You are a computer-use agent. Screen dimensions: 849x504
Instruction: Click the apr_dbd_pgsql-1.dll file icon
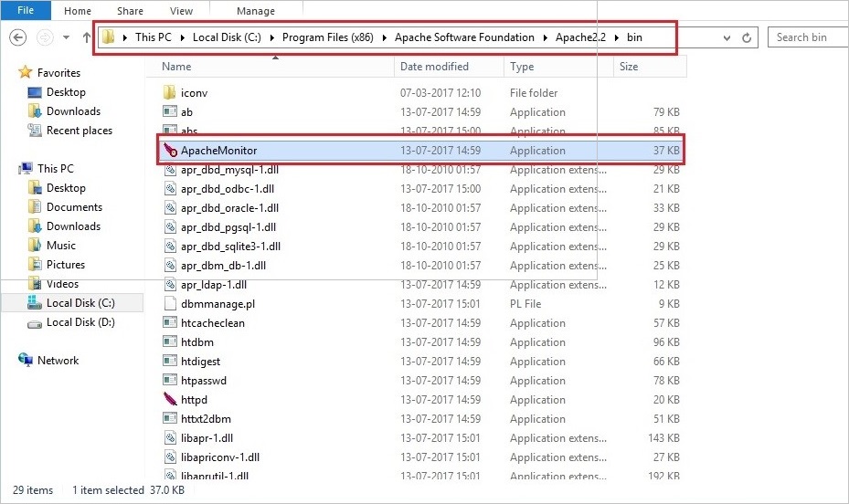click(x=170, y=227)
